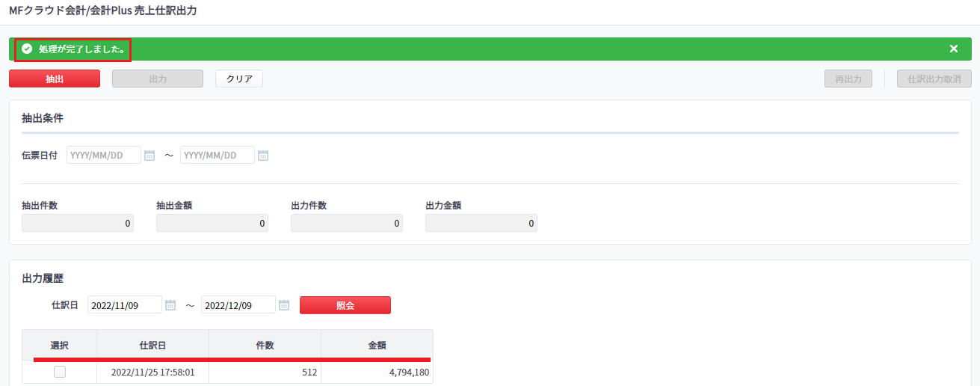The height and width of the screenshot is (386, 980).
Task: Focus the 伝票日付 end date field
Action: tap(218, 155)
